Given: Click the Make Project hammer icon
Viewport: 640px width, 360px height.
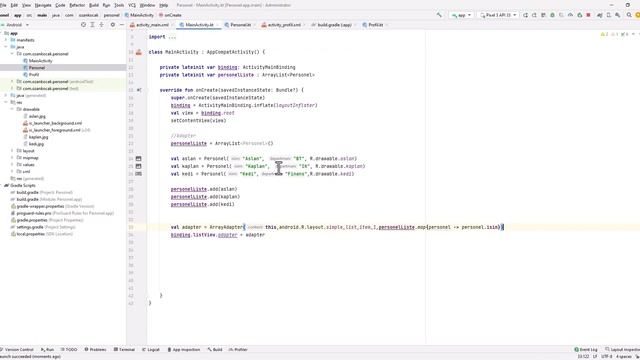Looking at the screenshot, I should tap(439, 15).
